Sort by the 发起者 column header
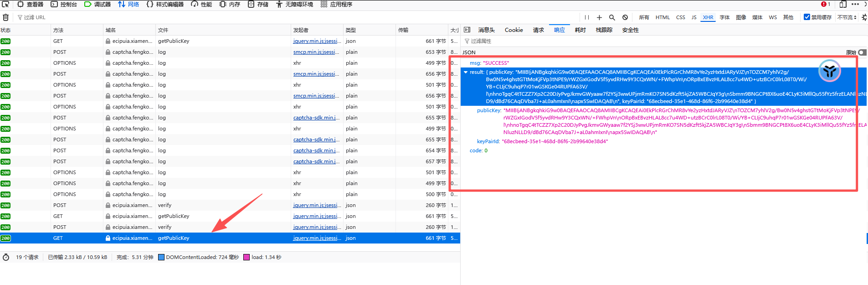The width and height of the screenshot is (868, 285). 317,30
